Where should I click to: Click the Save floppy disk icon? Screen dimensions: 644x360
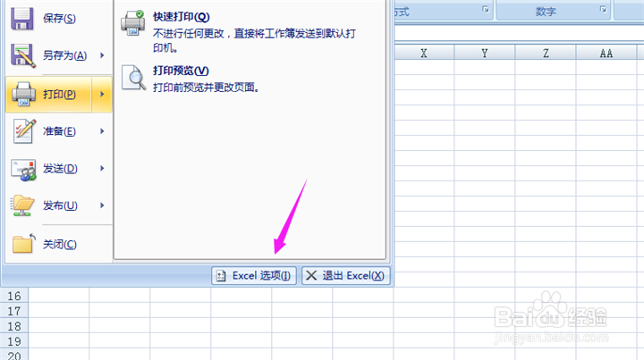point(22,18)
